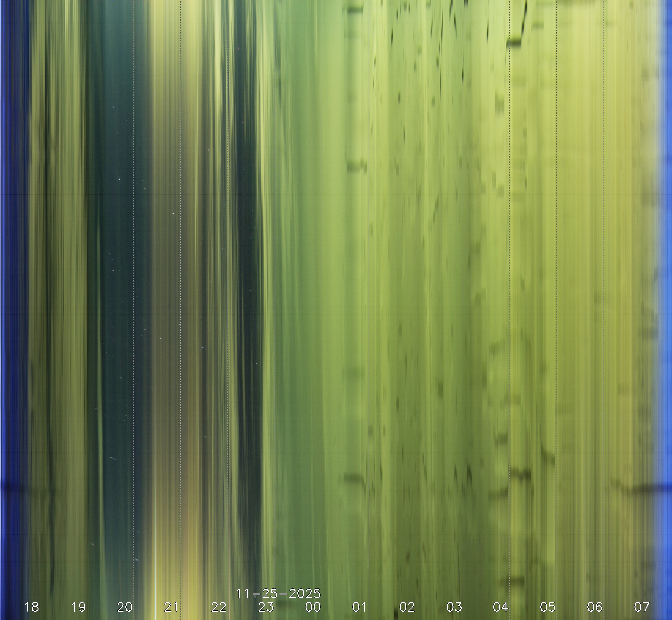
Task: Click the 05 hour label
Action: pos(548,607)
